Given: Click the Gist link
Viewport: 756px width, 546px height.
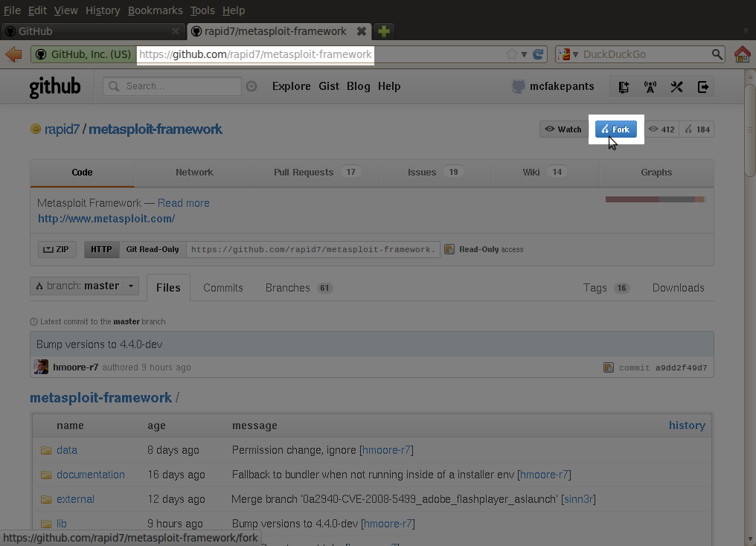Looking at the screenshot, I should pyautogui.click(x=329, y=86).
